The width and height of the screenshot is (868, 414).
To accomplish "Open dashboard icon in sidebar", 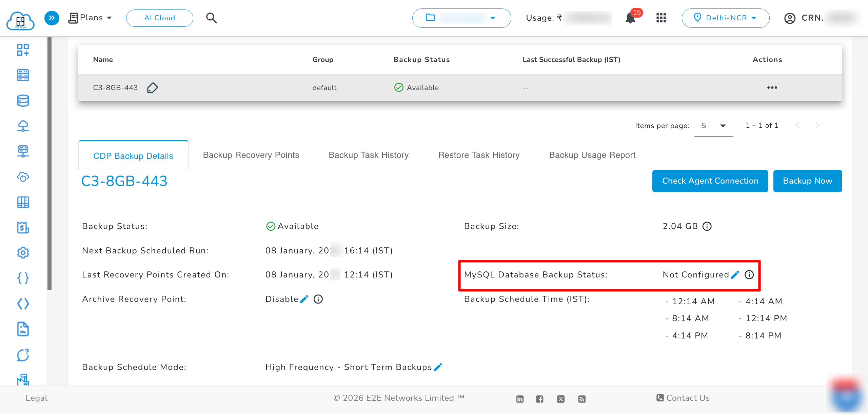I will coord(23,50).
